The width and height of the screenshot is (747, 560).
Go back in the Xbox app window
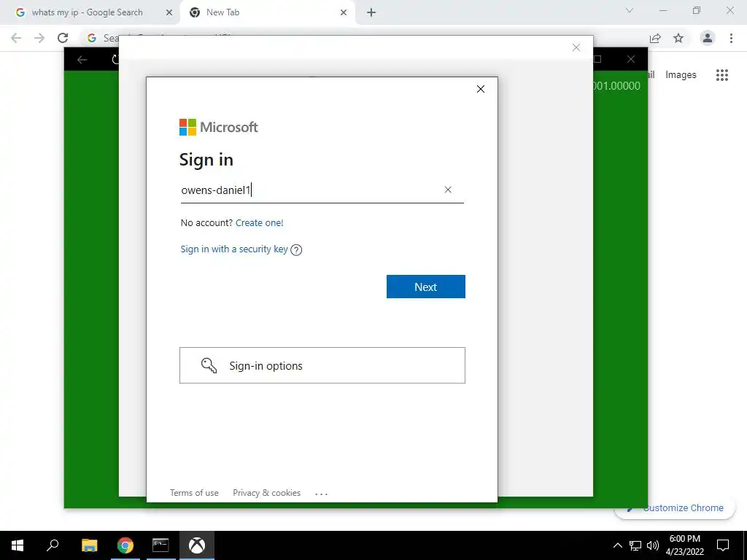point(82,60)
